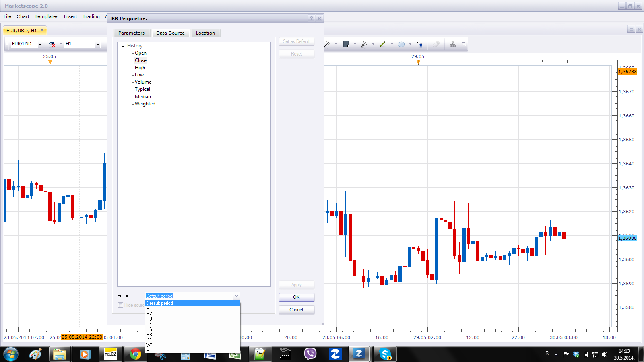Expand the Fibonacci tool dropdown arrow

tap(355, 44)
